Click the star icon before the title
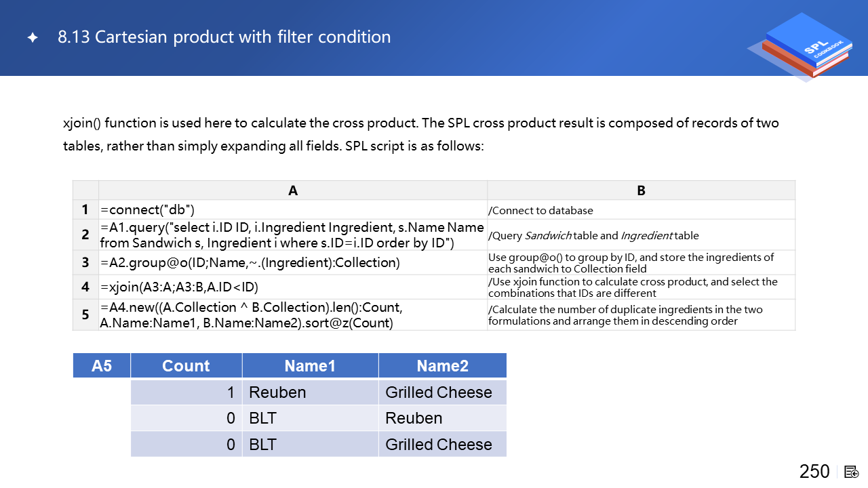The image size is (868, 488). point(33,37)
